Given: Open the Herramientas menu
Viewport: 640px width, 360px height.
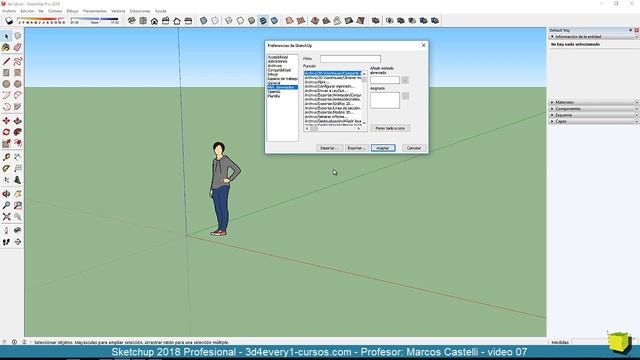Looking at the screenshot, I should point(95,11).
